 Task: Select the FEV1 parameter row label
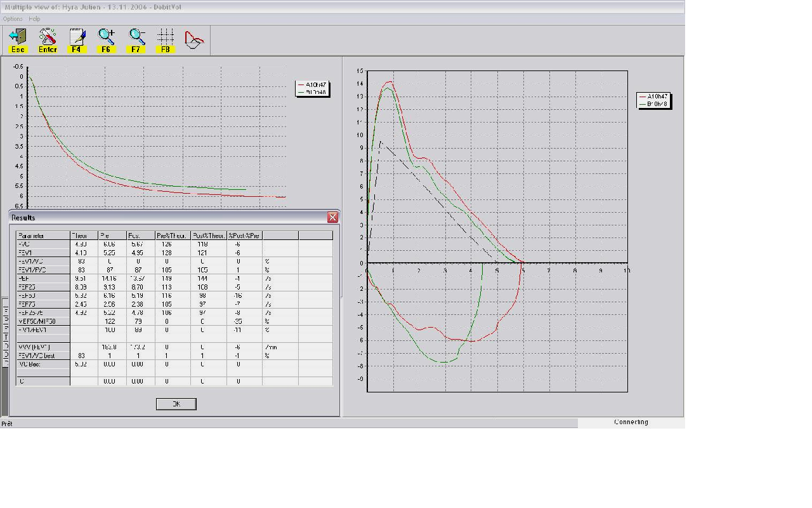point(43,253)
